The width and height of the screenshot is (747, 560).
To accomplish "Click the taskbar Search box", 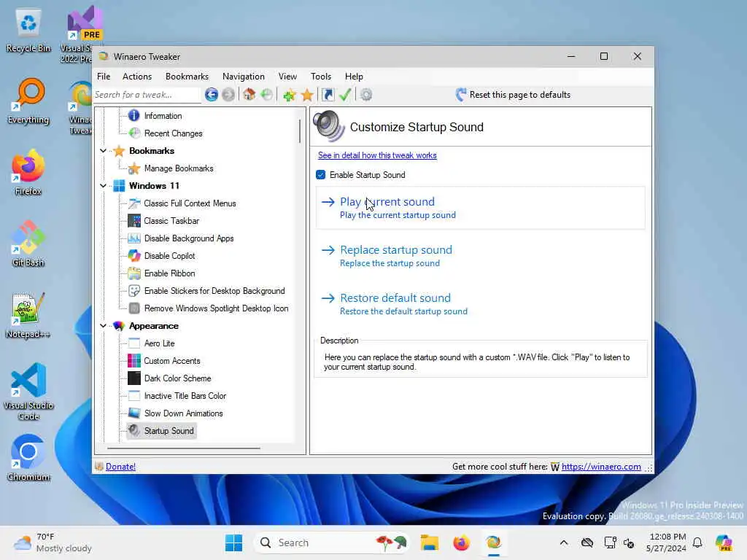I will coord(332,542).
